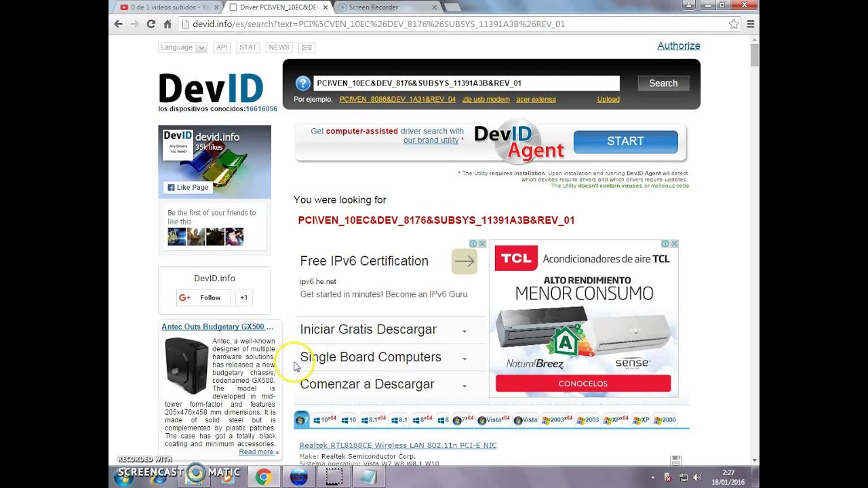Viewport: 868px width, 488px height.
Task: Select the 2003 tab
Action: (588, 420)
